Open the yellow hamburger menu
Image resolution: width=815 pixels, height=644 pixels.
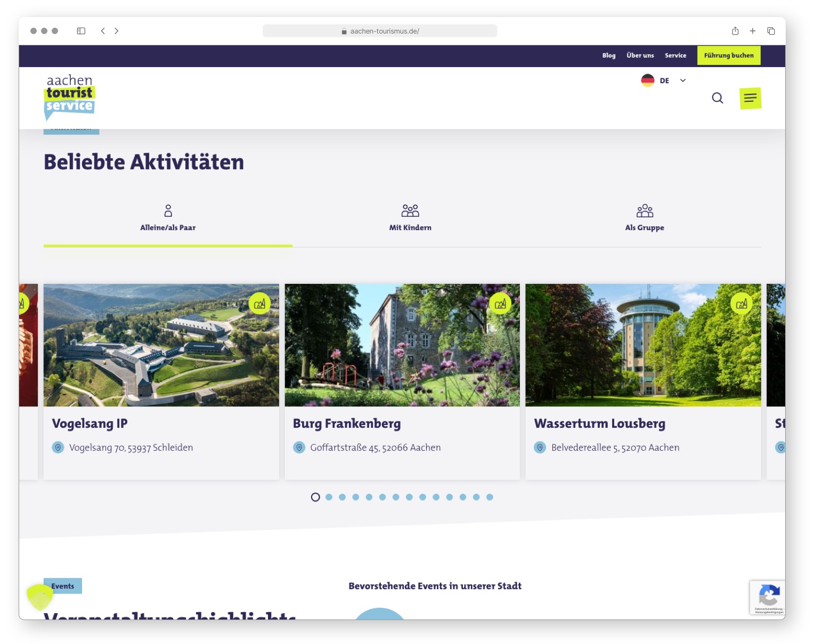click(750, 98)
